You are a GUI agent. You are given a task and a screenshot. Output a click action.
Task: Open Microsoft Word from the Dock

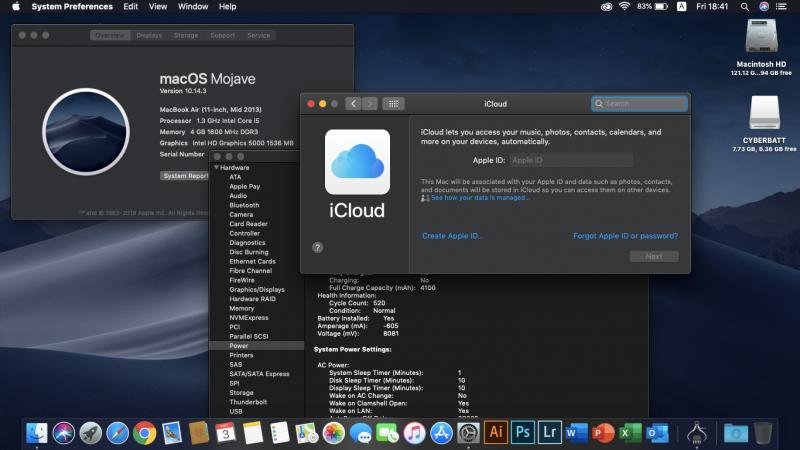(x=577, y=433)
